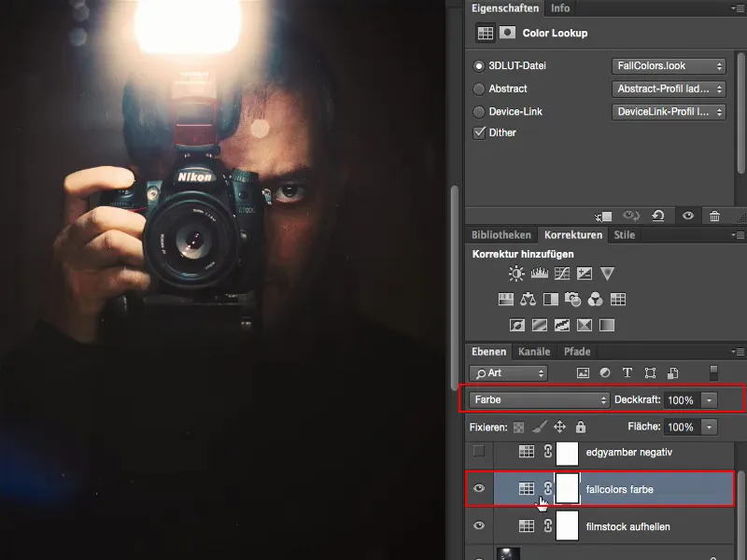The image size is (747, 560).
Task: Add Photo Filter adjustment icon
Action: pyautogui.click(x=572, y=299)
